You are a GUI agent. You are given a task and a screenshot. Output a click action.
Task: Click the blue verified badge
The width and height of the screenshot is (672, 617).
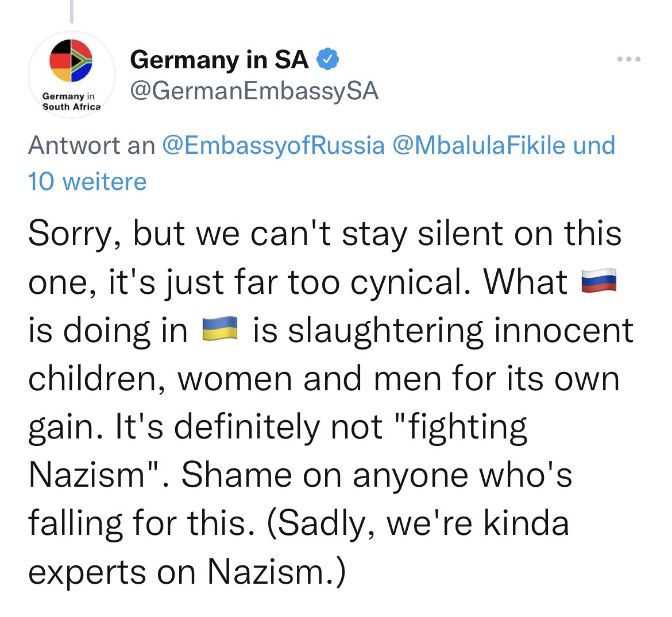pos(328,59)
